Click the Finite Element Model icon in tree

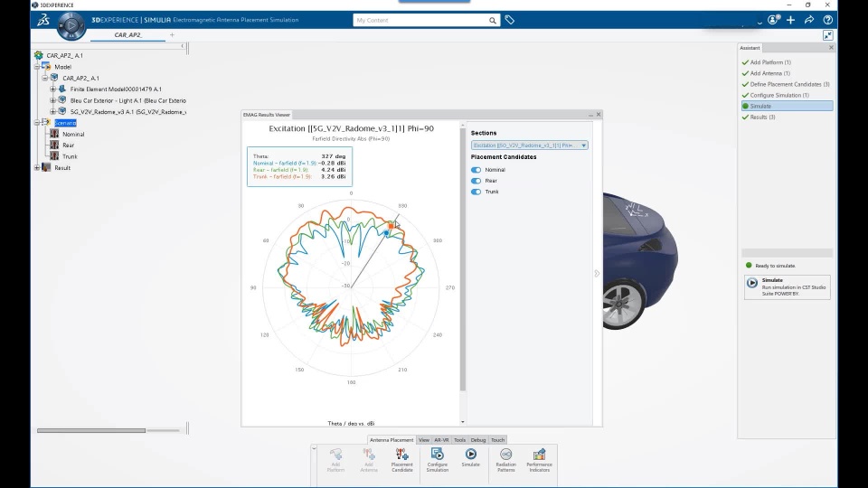62,89
